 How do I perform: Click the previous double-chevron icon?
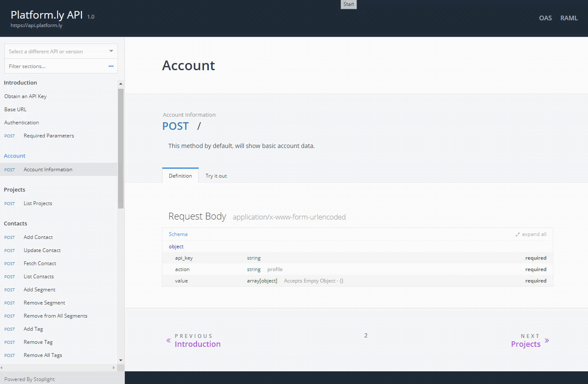pos(168,340)
